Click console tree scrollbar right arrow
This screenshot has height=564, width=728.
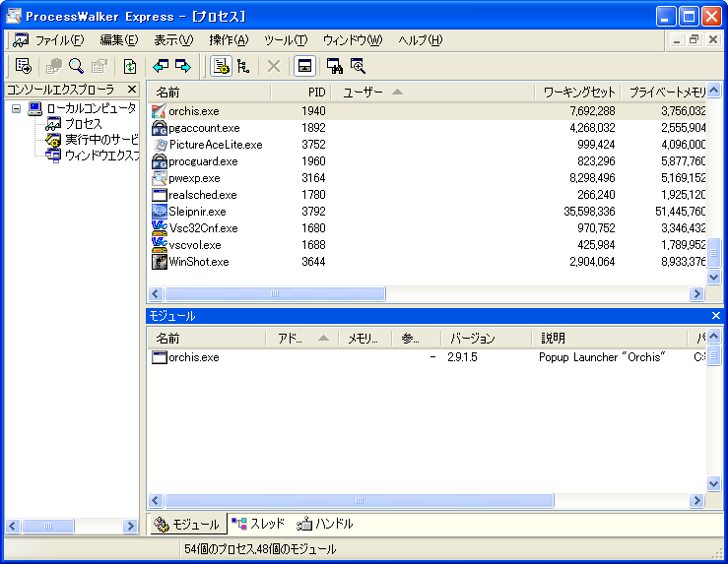tap(130, 526)
